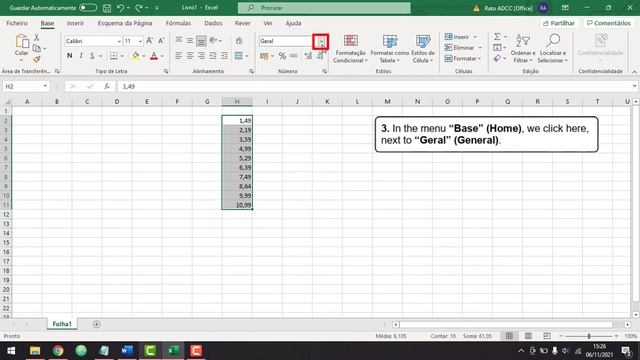
Task: Open Formatação Condicional menu
Action: (x=351, y=49)
